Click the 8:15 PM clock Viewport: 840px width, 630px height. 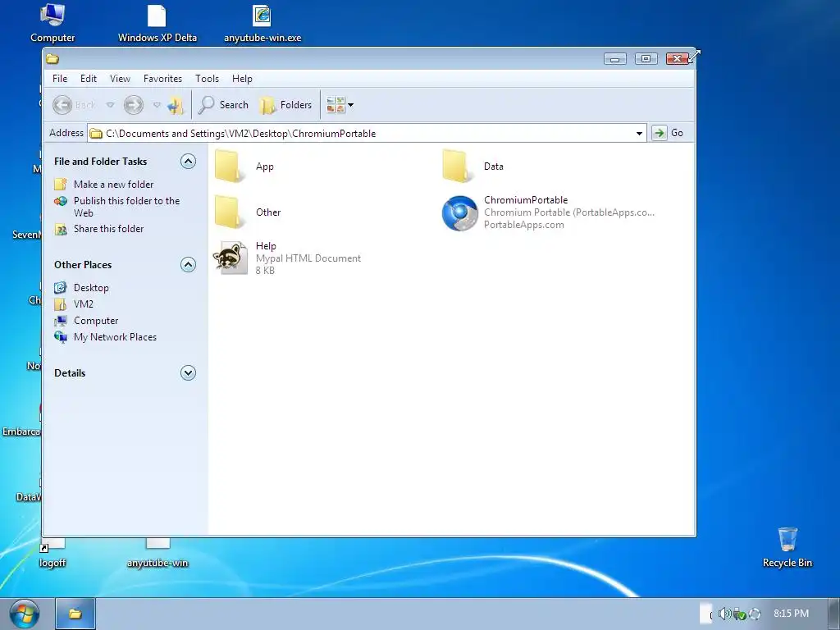tap(792, 614)
